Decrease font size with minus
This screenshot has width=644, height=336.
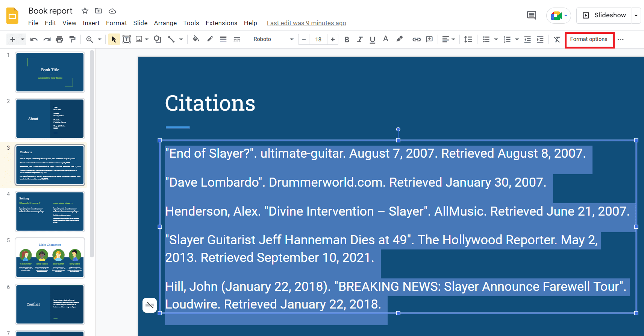pos(304,39)
